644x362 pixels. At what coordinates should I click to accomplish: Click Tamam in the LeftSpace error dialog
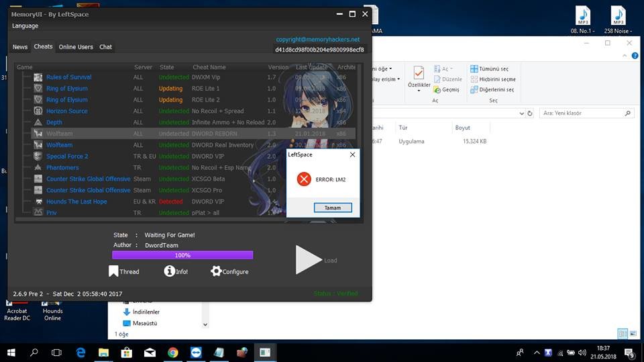tap(333, 208)
